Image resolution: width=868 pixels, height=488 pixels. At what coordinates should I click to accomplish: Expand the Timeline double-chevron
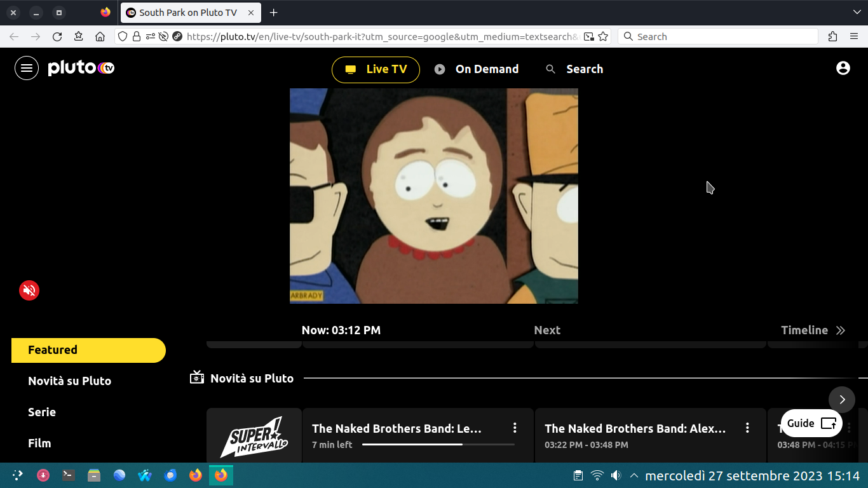(x=841, y=330)
